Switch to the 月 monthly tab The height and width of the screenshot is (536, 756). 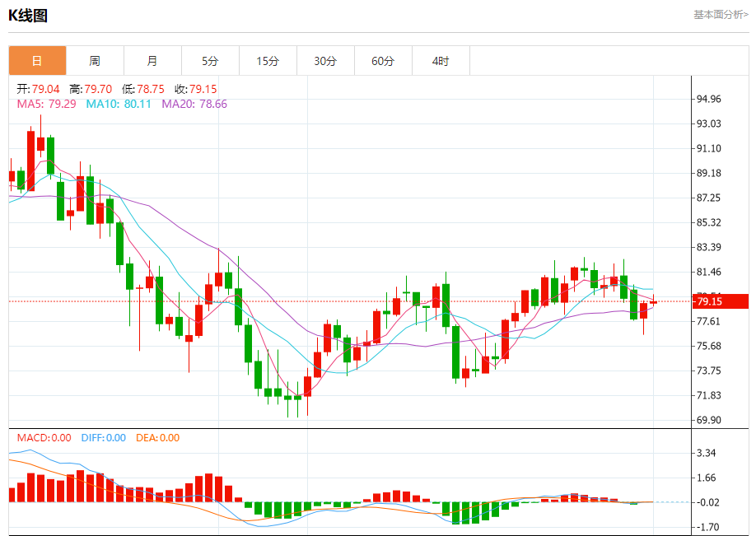coord(152,61)
